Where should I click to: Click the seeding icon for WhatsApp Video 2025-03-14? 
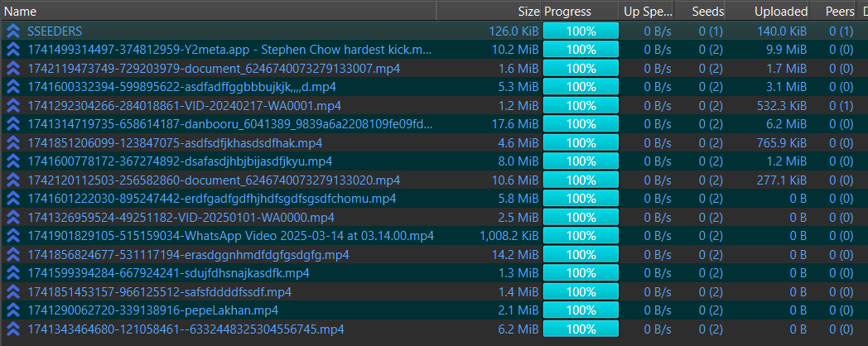point(13,236)
